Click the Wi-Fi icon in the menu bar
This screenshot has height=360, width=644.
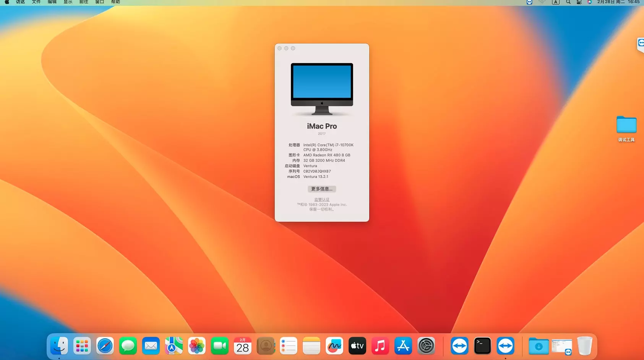click(x=542, y=2)
